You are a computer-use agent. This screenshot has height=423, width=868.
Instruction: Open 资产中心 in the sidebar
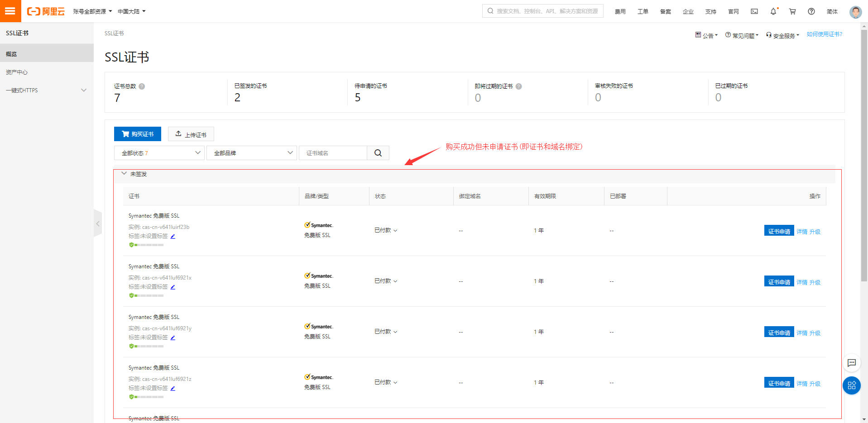[x=47, y=72]
